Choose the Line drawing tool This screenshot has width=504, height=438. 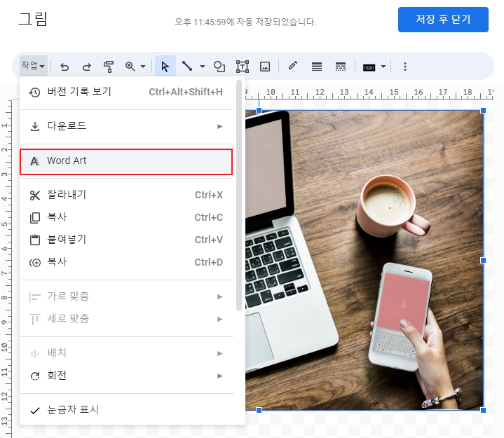187,66
